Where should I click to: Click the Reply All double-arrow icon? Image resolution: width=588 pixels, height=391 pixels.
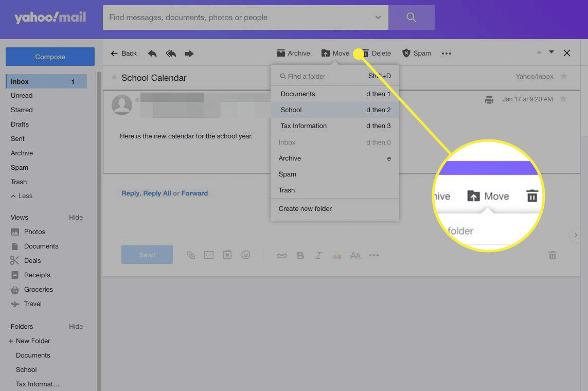pos(171,54)
